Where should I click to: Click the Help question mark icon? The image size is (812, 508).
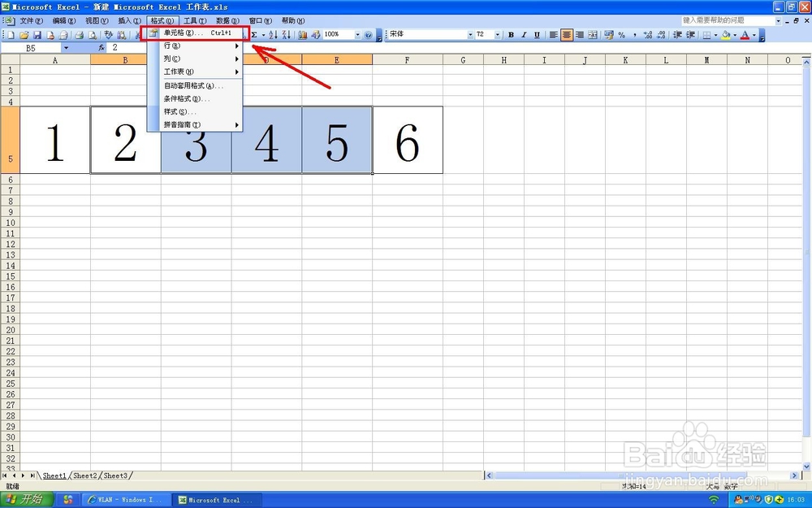368,35
